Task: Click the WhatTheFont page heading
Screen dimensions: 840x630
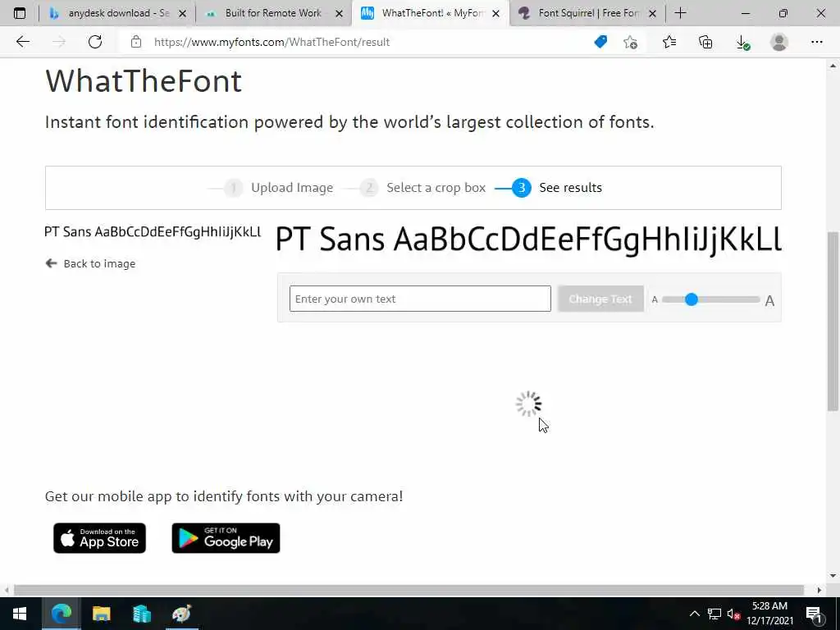Action: coord(144,81)
